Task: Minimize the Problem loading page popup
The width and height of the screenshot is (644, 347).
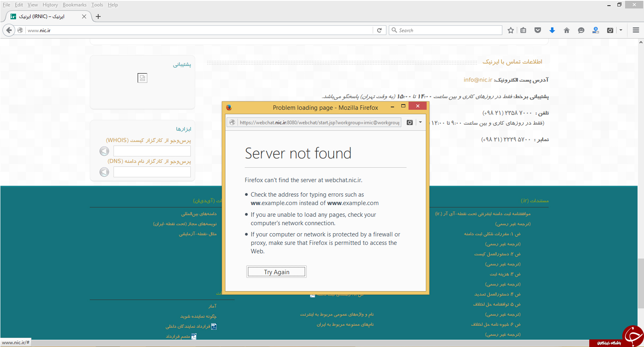Action: click(392, 106)
